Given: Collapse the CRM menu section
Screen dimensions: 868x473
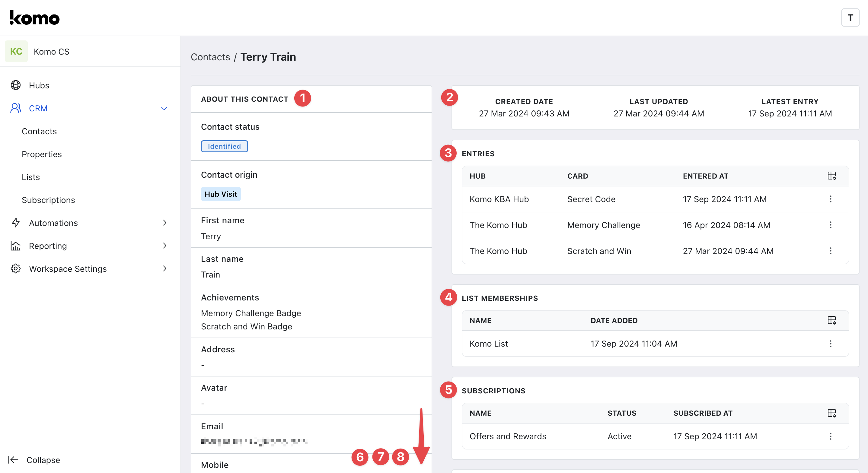Looking at the screenshot, I should tap(164, 109).
